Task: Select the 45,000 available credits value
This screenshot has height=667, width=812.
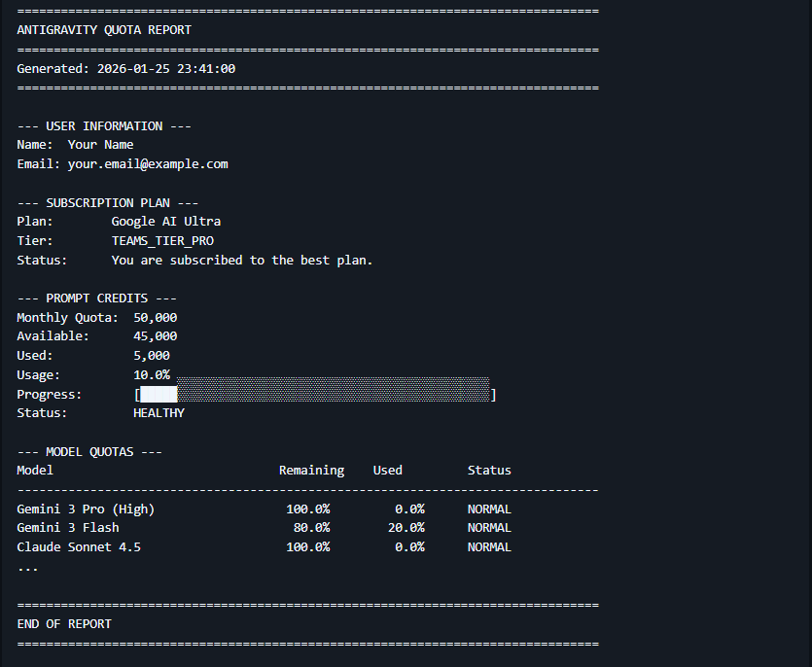Action: (x=155, y=336)
